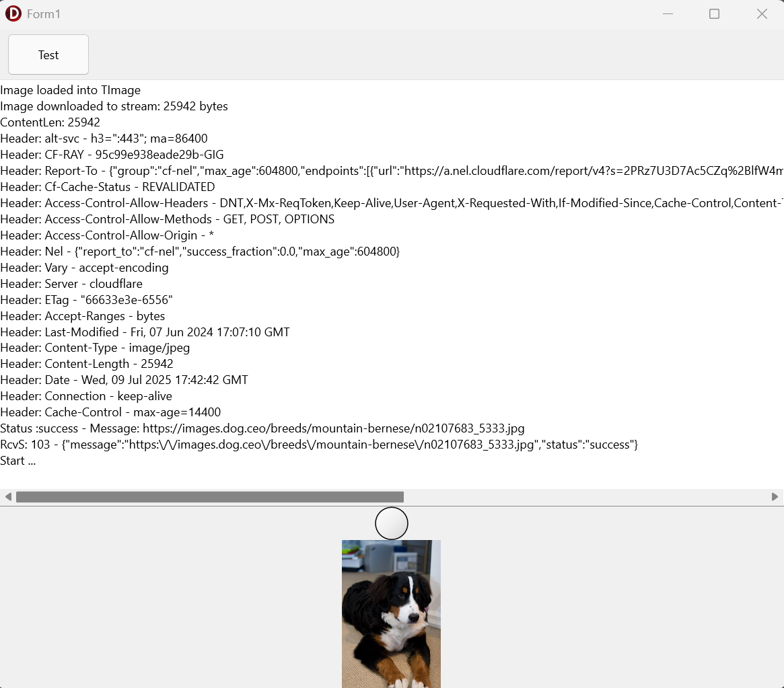The width and height of the screenshot is (784, 688).
Task: Click the 'Image downloaded to stream: 25942 bytes' line
Action: pos(114,106)
